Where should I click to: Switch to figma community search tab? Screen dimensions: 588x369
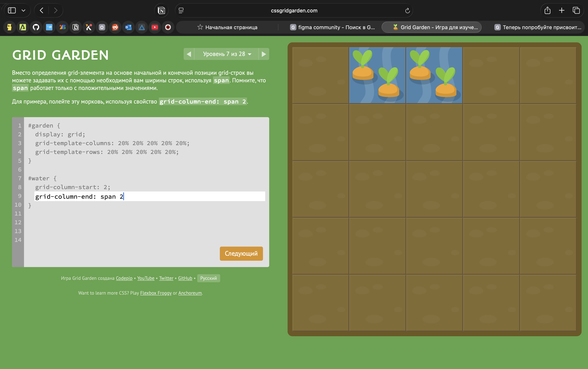tap(332, 27)
